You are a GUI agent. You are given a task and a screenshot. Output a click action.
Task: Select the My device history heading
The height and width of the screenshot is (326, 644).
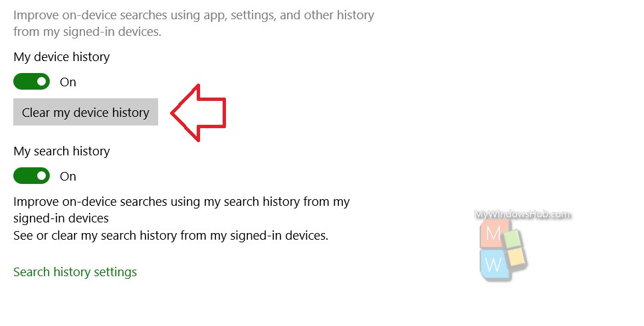click(62, 56)
